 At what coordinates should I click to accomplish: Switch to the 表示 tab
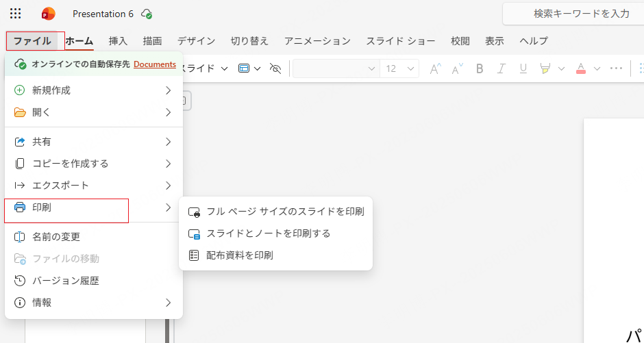(495, 41)
